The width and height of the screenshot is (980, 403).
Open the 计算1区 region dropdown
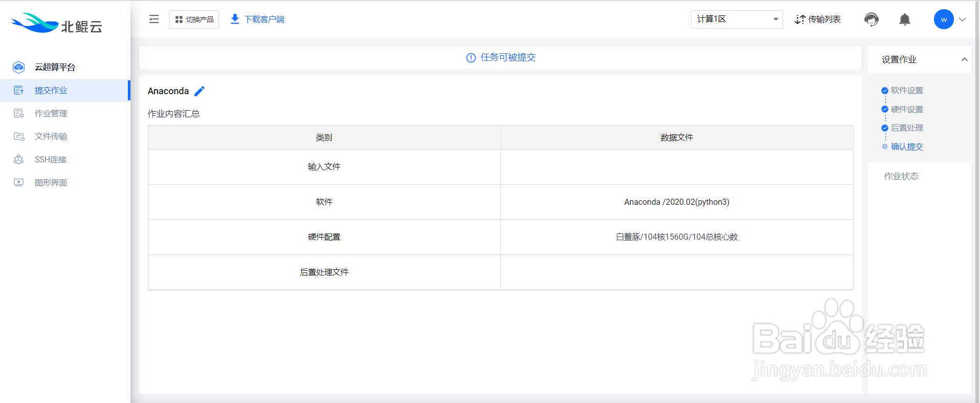tap(736, 19)
